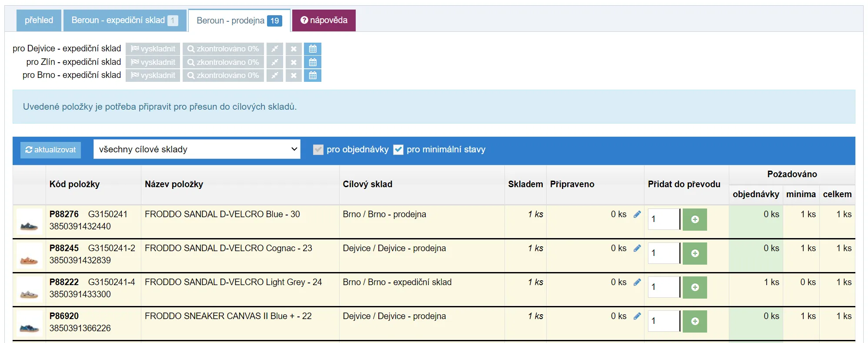The width and height of the screenshot is (868, 343).
Task: Click the X icon in Zlín row
Action: 294,62
